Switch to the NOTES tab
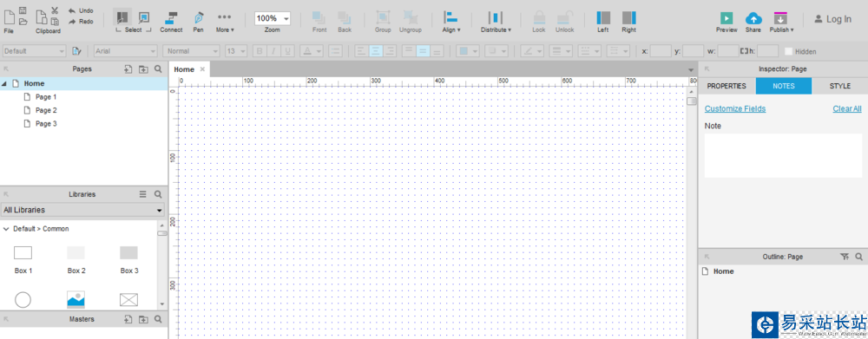The width and height of the screenshot is (868, 339). 784,86
